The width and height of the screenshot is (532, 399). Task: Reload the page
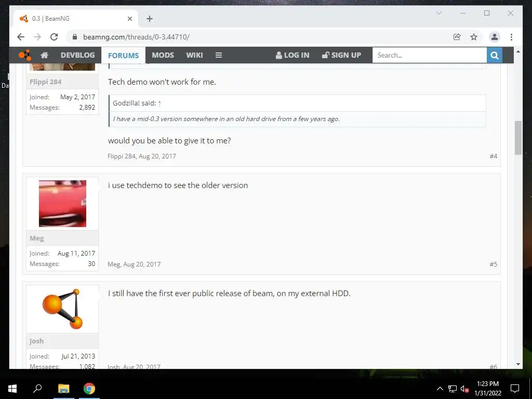point(54,37)
